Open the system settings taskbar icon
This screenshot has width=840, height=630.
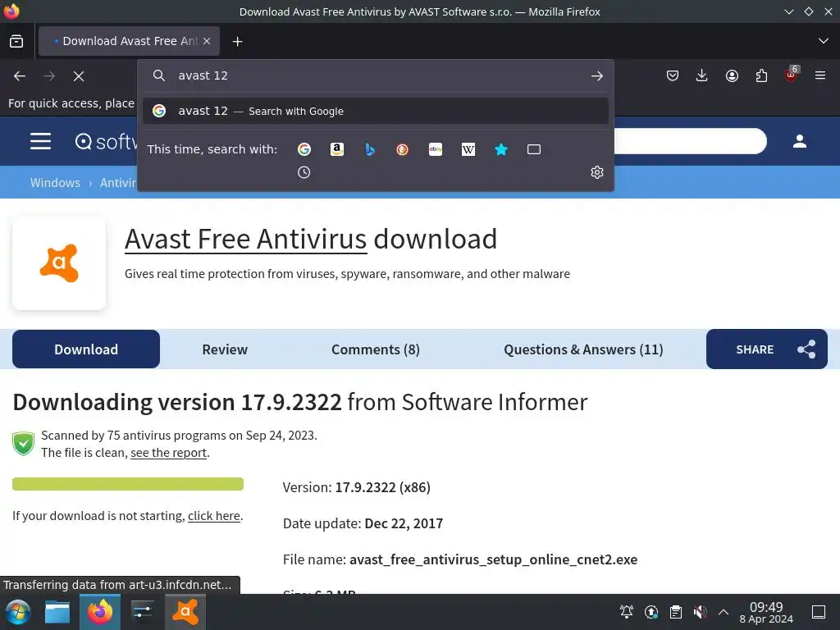click(143, 612)
